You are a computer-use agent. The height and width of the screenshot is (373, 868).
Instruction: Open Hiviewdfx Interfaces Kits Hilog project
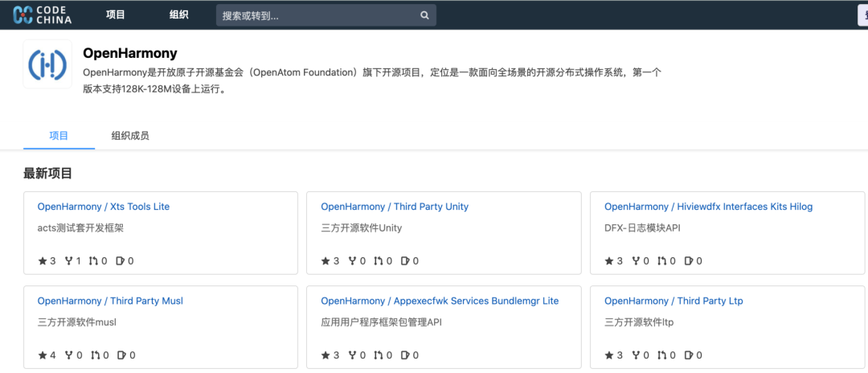pos(708,207)
